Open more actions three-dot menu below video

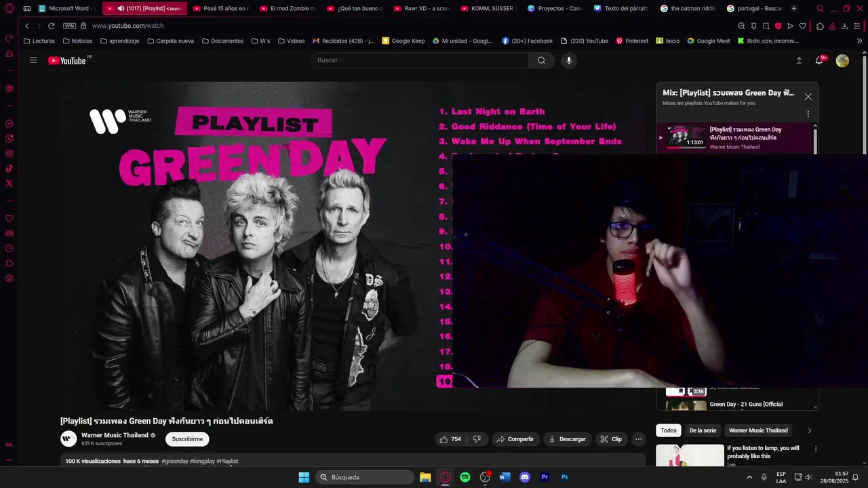coord(638,439)
